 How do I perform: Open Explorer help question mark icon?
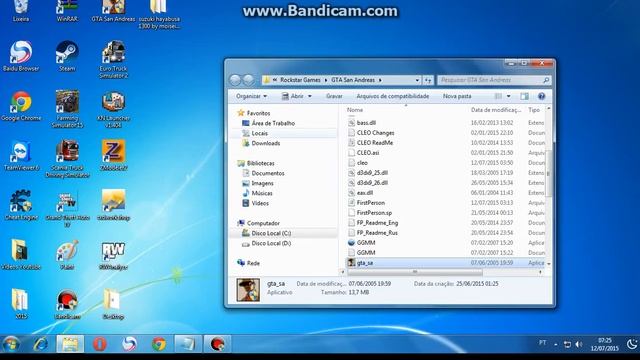point(541,96)
